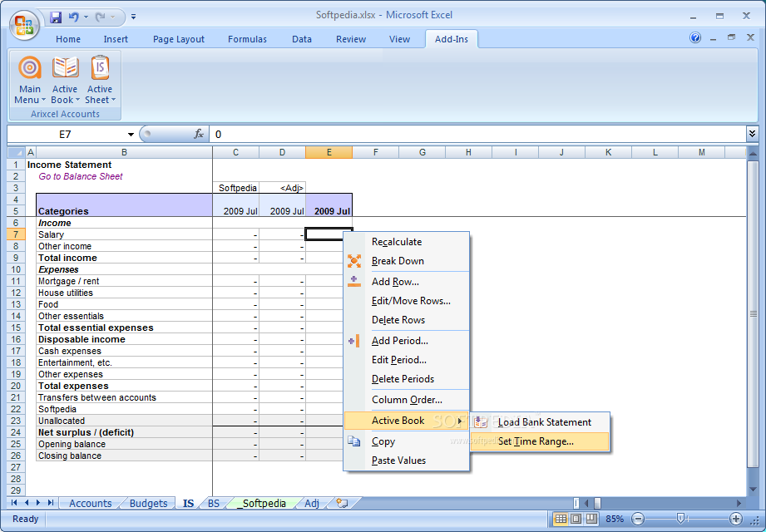This screenshot has width=766, height=532.
Task: Click the Copy icon in context menu
Action: tap(353, 441)
